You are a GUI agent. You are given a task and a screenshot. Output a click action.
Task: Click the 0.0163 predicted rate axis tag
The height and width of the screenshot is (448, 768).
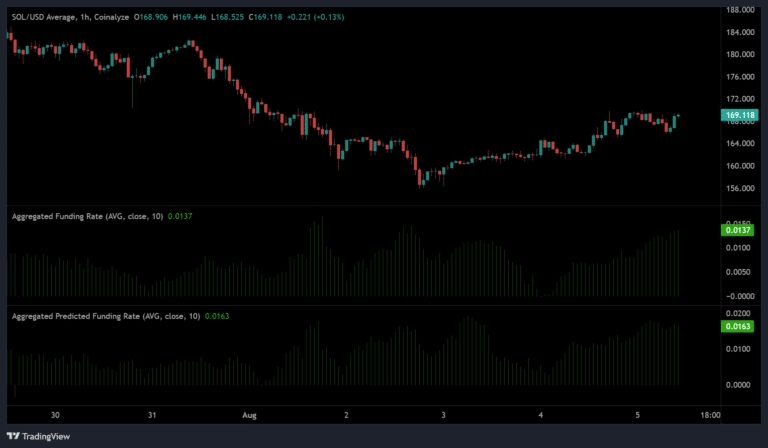738,327
